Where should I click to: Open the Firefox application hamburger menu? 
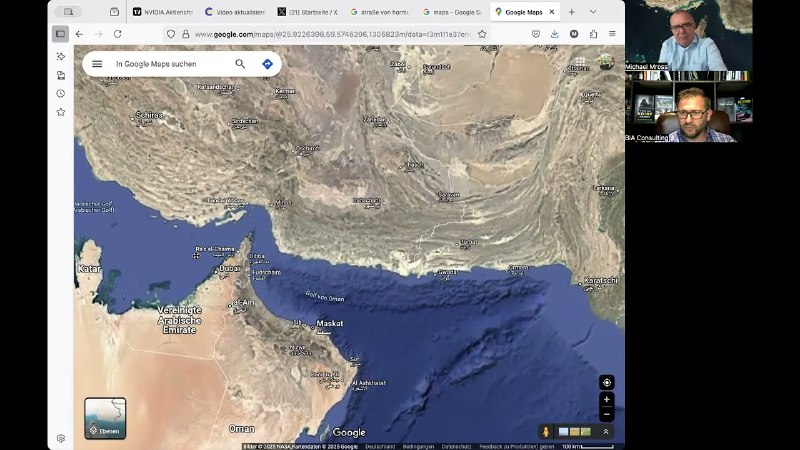click(x=612, y=34)
